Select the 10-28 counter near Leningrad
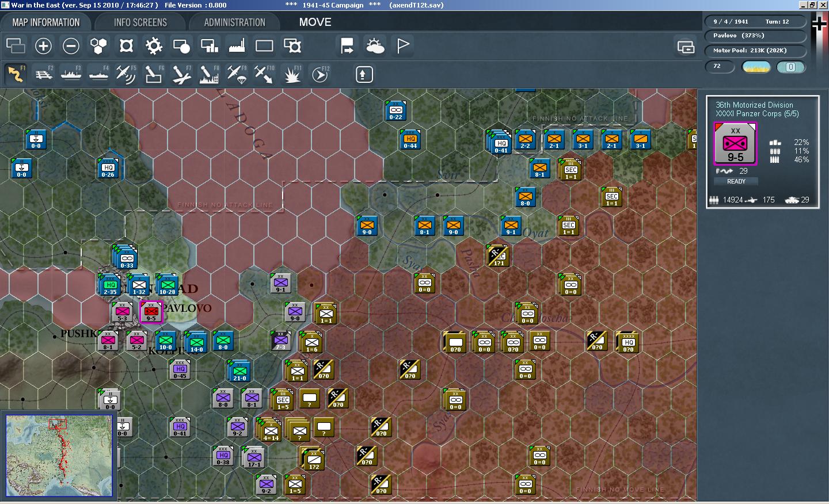829x504 pixels. coord(167,285)
